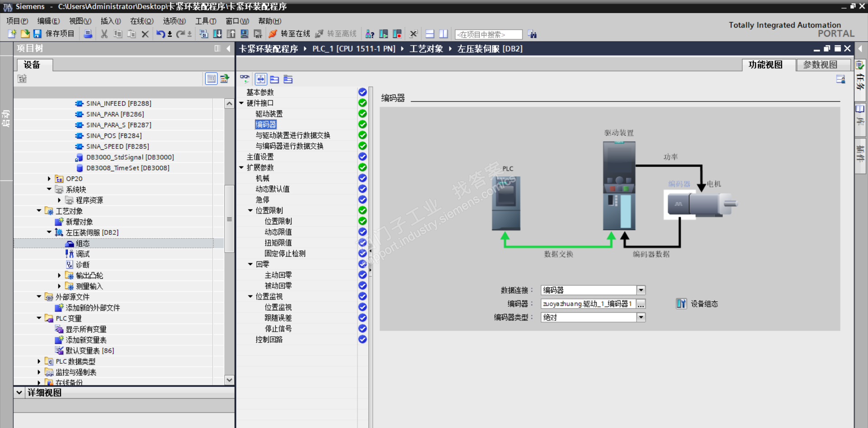The width and height of the screenshot is (868, 428).
Task: Click the download to device icon
Action: click(x=217, y=34)
